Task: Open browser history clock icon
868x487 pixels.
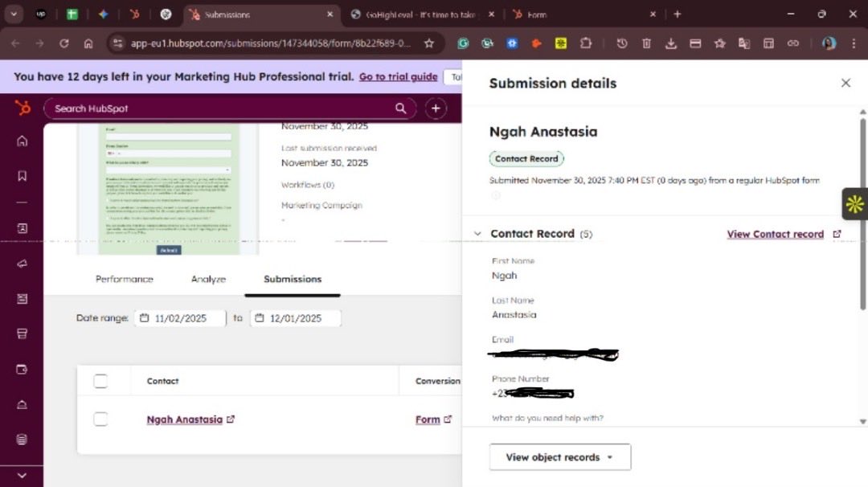Action: pos(621,43)
